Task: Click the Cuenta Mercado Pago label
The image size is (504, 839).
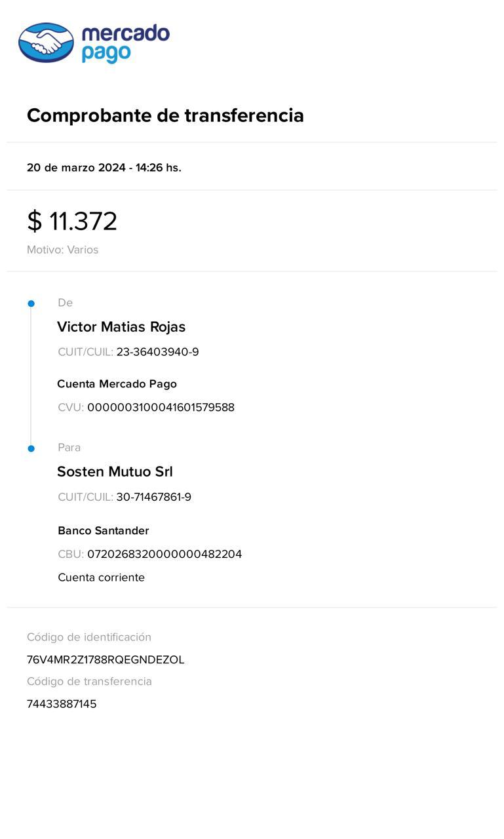Action: click(117, 383)
